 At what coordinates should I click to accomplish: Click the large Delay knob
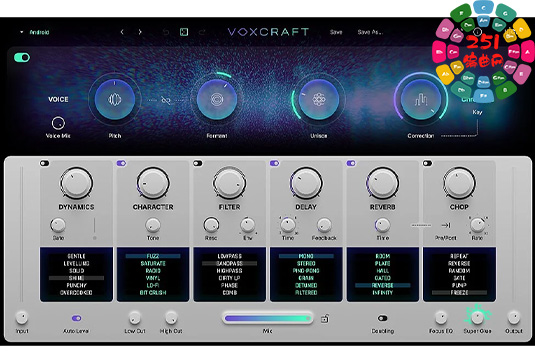[x=306, y=183]
